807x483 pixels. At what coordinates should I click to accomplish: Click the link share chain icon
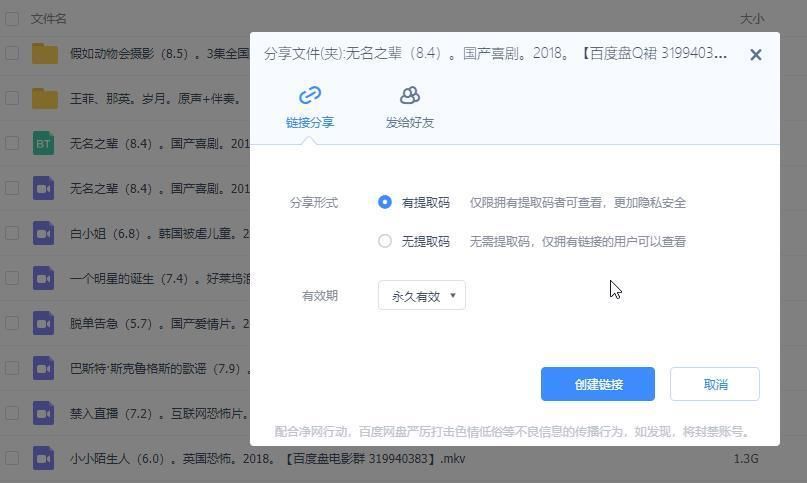[x=310, y=95]
